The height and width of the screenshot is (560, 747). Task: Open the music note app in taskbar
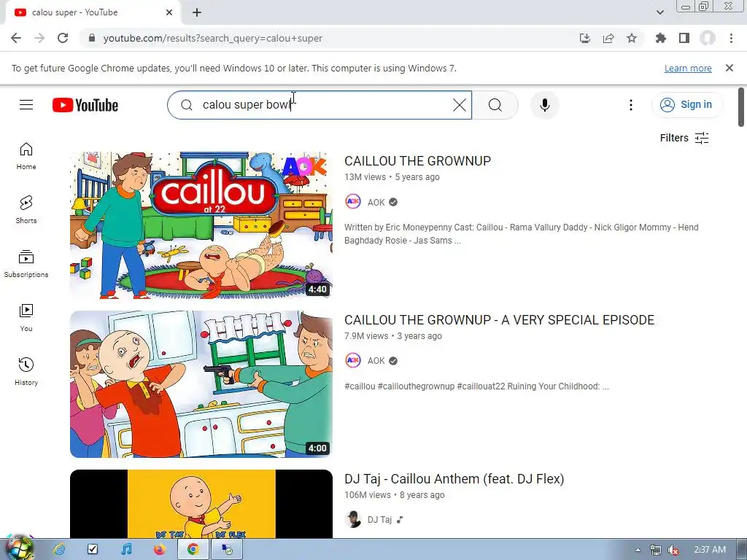pyautogui.click(x=125, y=550)
